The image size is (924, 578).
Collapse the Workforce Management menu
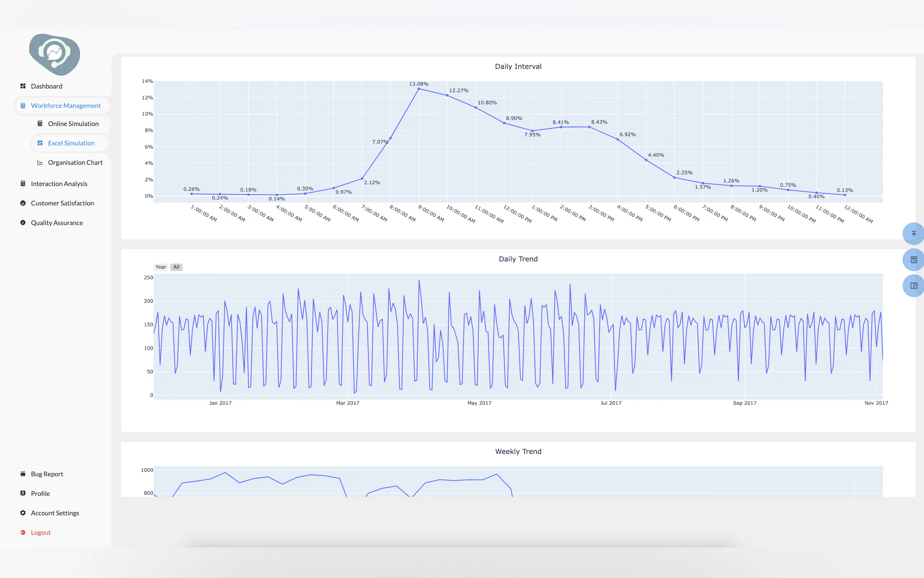tap(65, 106)
